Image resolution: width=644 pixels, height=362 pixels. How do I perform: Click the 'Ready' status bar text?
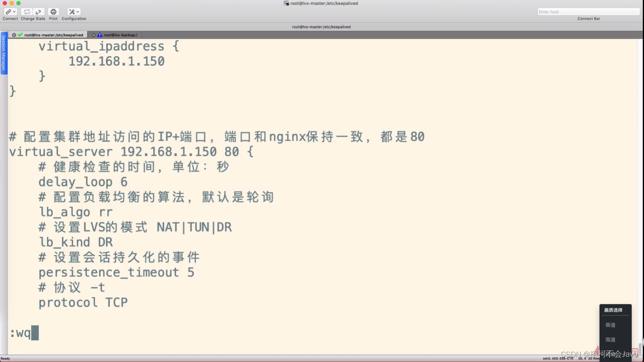5,358
